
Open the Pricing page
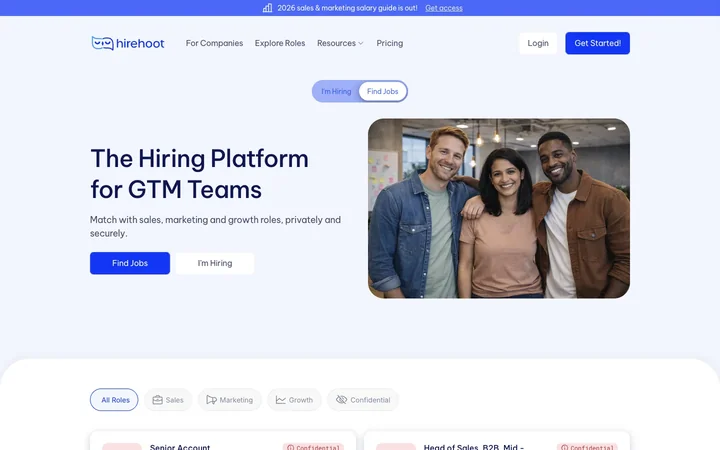click(390, 43)
